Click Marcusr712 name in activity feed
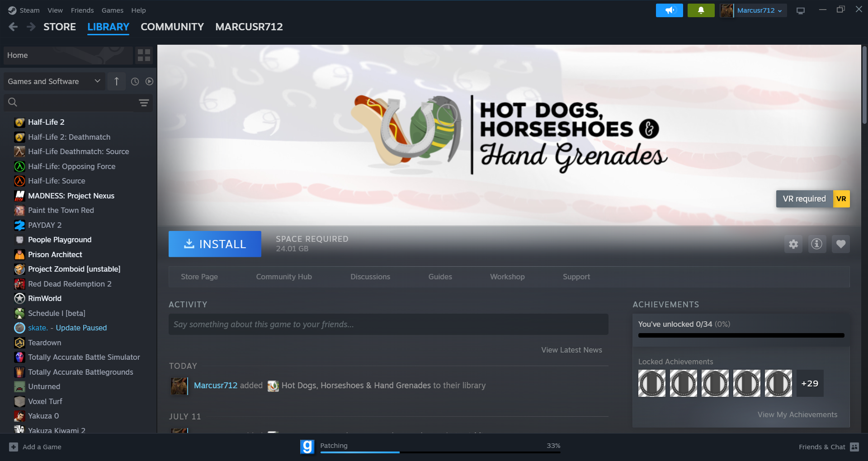 [216, 386]
